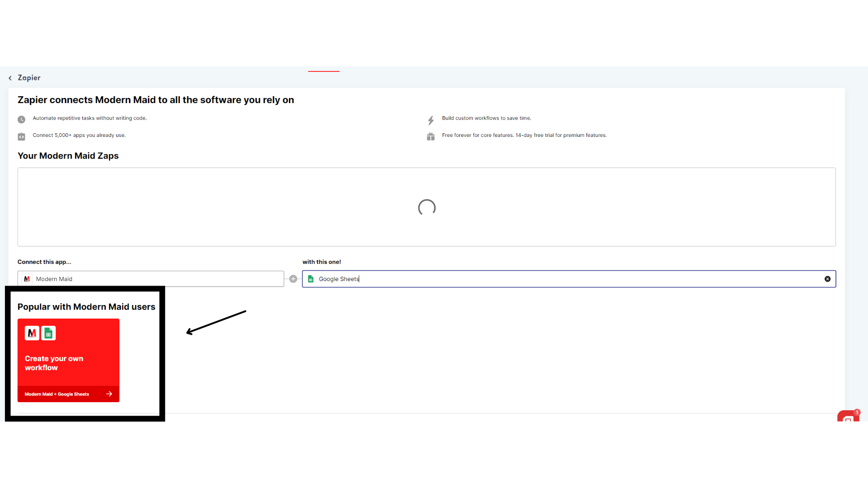Click the gift icon for free trial

tap(431, 136)
